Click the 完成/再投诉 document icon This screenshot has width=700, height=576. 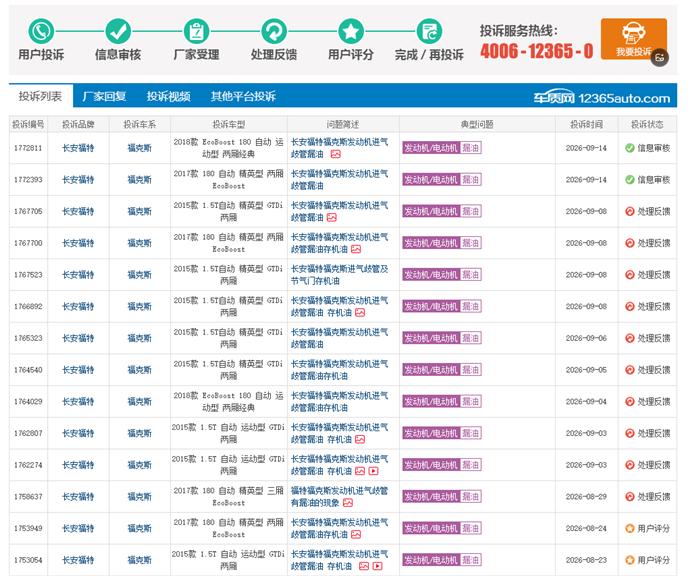(x=429, y=31)
